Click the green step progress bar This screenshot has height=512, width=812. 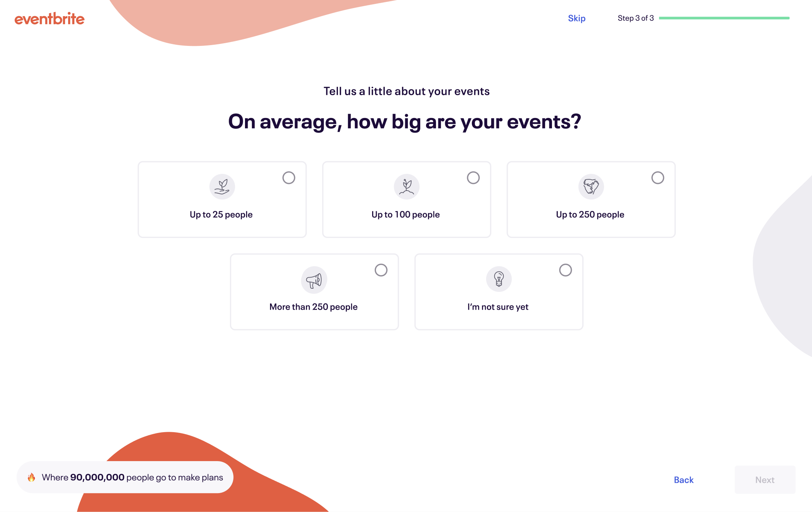click(x=724, y=18)
